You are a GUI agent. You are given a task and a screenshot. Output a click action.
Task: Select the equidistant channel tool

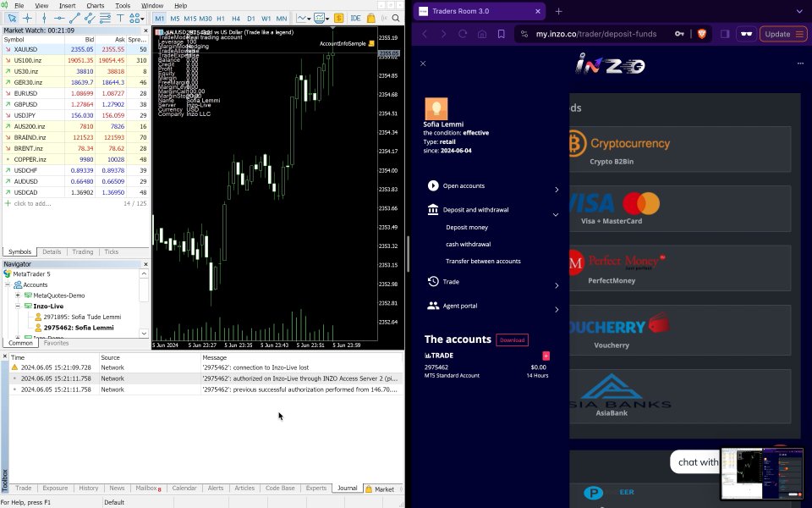pos(89,18)
